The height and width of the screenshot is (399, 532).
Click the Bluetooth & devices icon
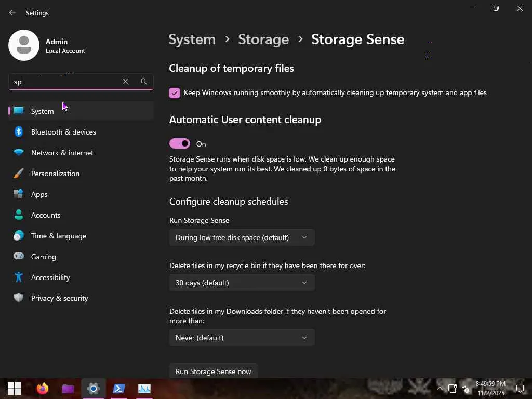click(19, 132)
